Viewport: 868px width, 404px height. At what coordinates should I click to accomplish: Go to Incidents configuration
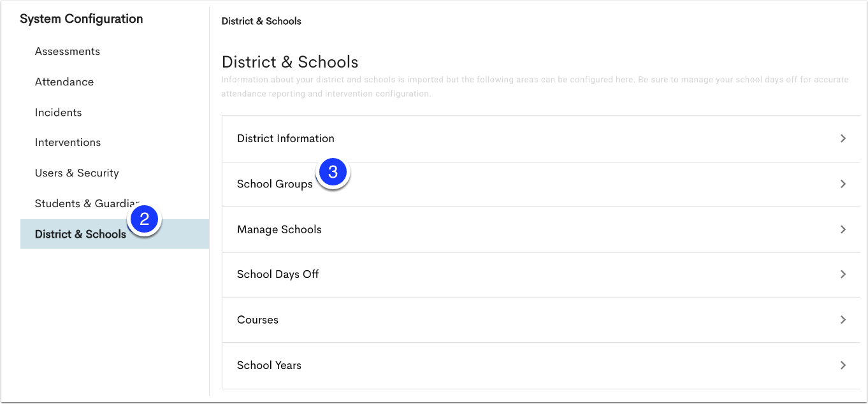59,113
